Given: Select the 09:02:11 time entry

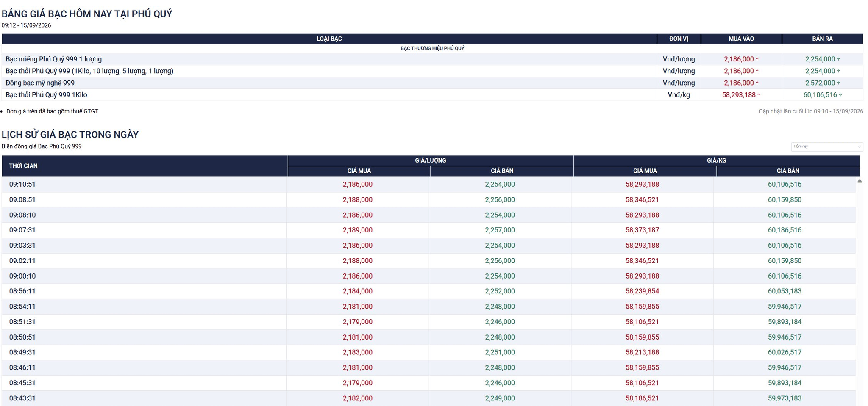Looking at the screenshot, I should point(22,261).
